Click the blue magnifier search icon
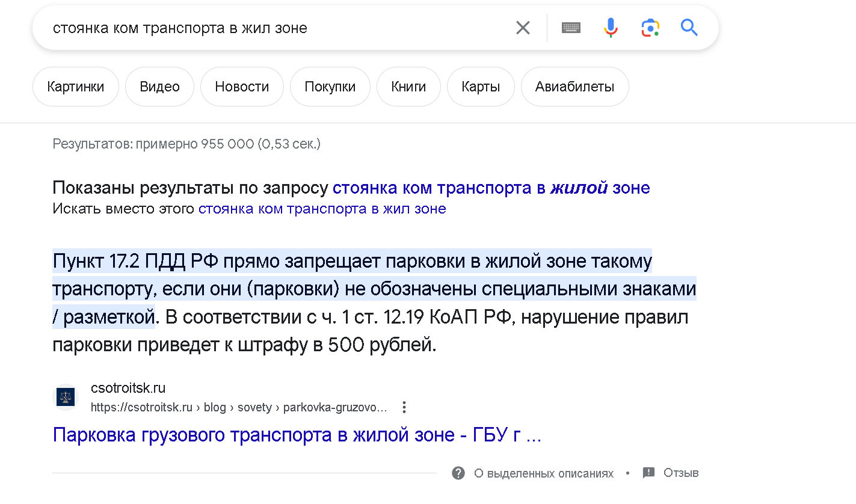The height and width of the screenshot is (504, 856). (689, 28)
